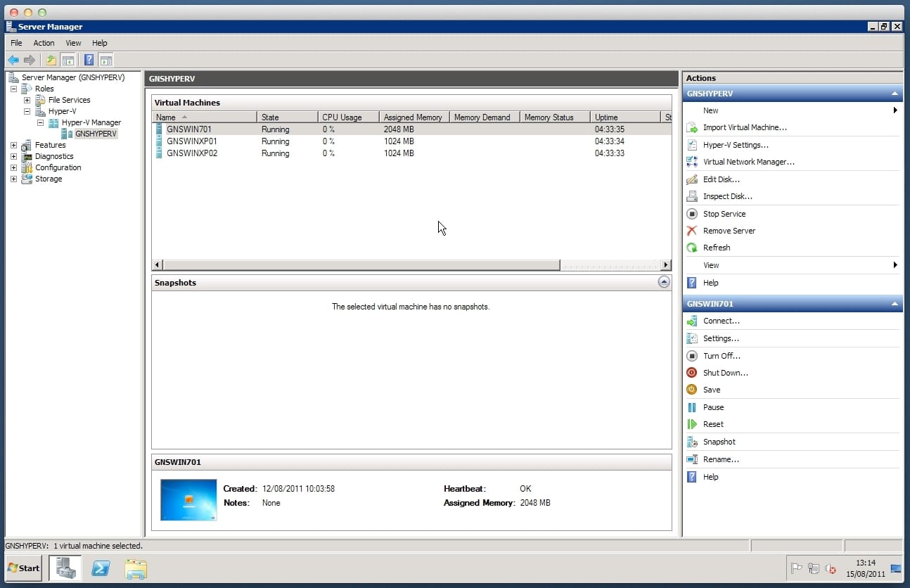Click the Start button
910x588 pixels.
point(24,568)
